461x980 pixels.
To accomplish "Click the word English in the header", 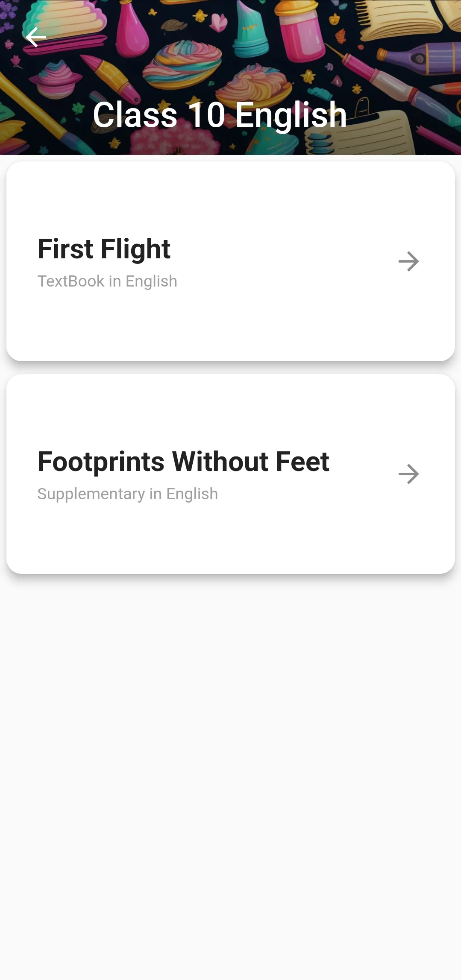I will click(291, 115).
